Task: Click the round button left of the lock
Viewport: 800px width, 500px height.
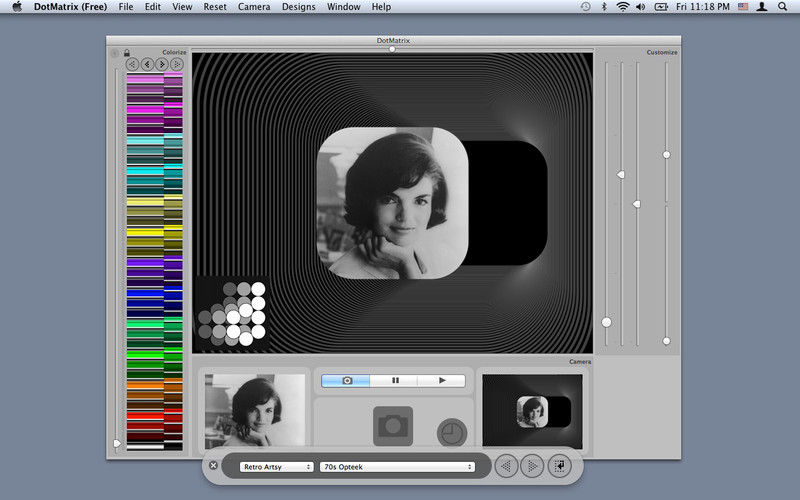Action: tap(115, 53)
